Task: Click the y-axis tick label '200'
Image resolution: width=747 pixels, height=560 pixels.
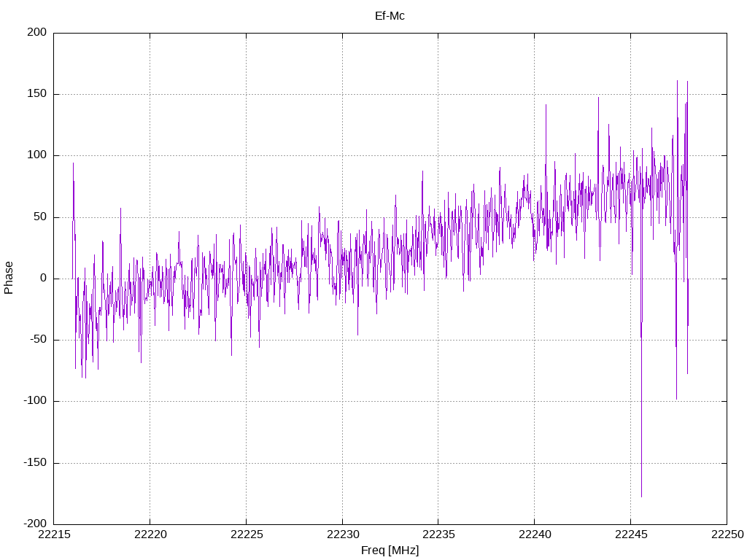Action: pos(37,32)
